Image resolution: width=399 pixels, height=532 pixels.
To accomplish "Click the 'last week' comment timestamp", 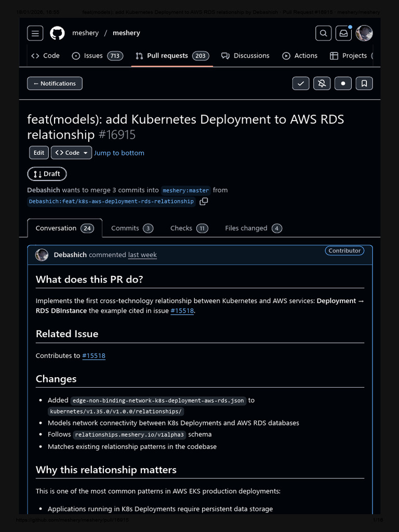I will tap(142, 255).
